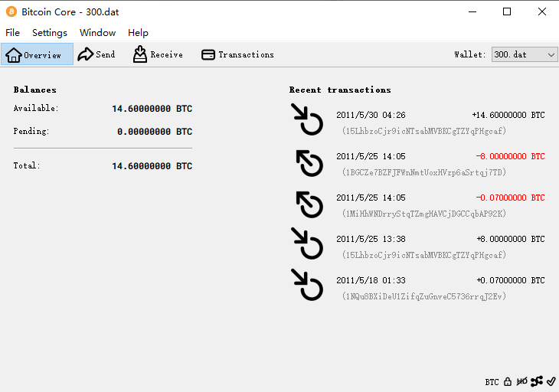Open the File menu
This screenshot has width=559, height=392.
tap(12, 33)
